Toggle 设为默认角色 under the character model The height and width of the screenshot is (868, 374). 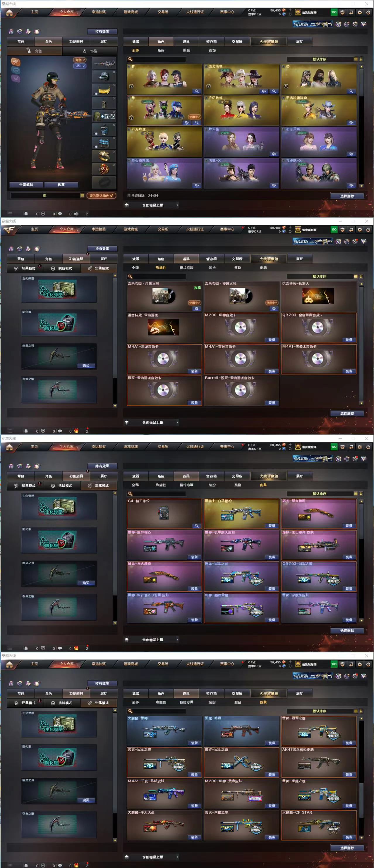(101, 195)
